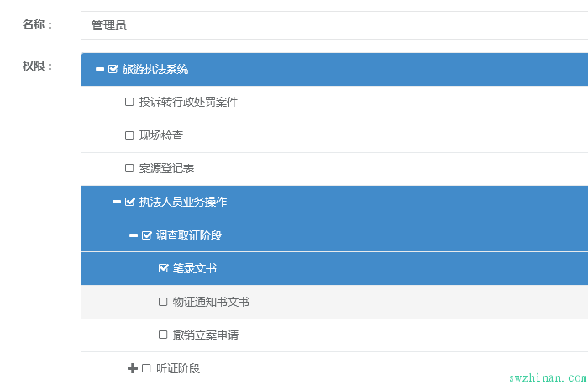Select the 物证通知书文书 row label
Screen dimensions: 588x385
tap(211, 302)
